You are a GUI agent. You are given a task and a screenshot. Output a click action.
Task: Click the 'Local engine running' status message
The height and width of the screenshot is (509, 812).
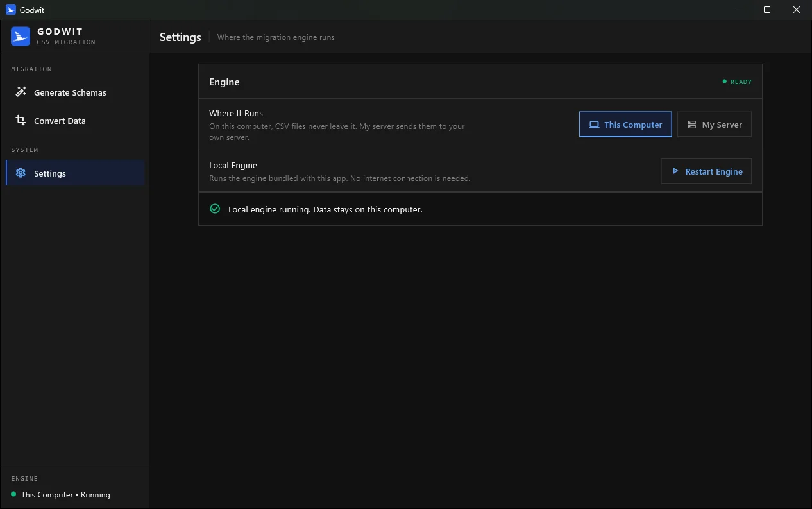point(325,209)
